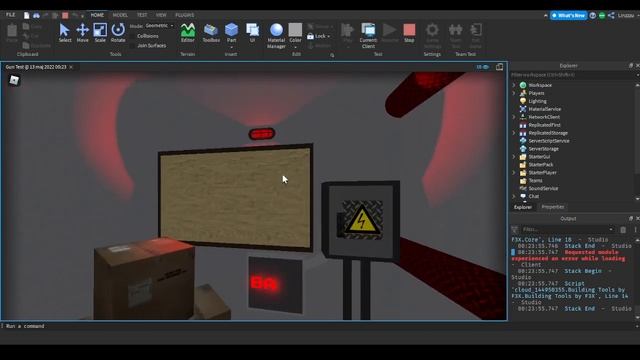Viewport: 640px width, 360px height.
Task: Switch to the Properties panel tab
Action: click(553, 207)
